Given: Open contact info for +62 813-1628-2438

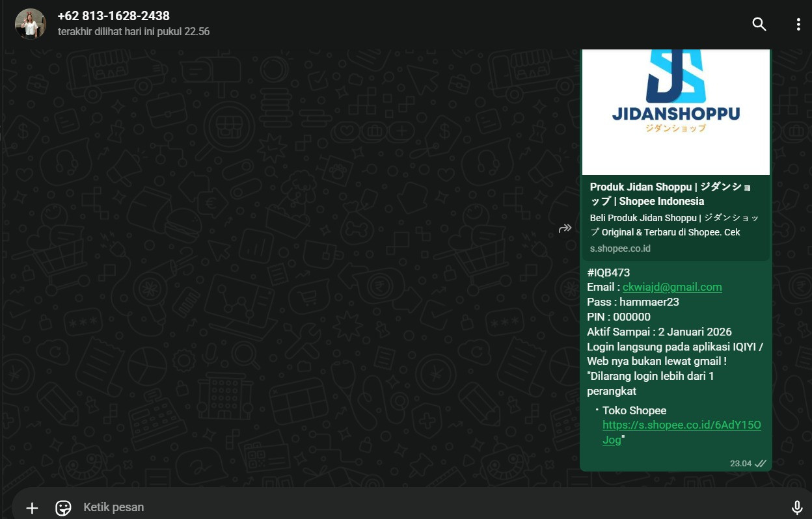Looking at the screenshot, I should coord(114,16).
